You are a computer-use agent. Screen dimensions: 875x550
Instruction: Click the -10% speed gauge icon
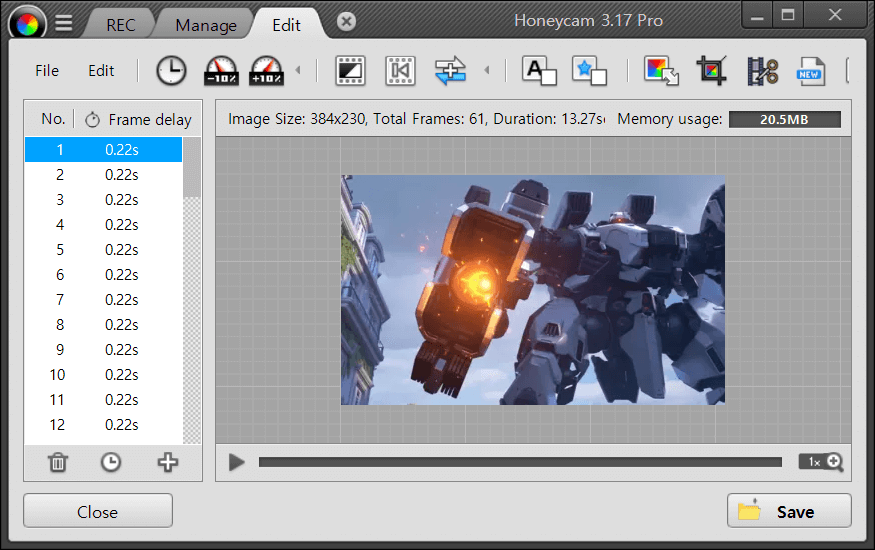(x=221, y=71)
